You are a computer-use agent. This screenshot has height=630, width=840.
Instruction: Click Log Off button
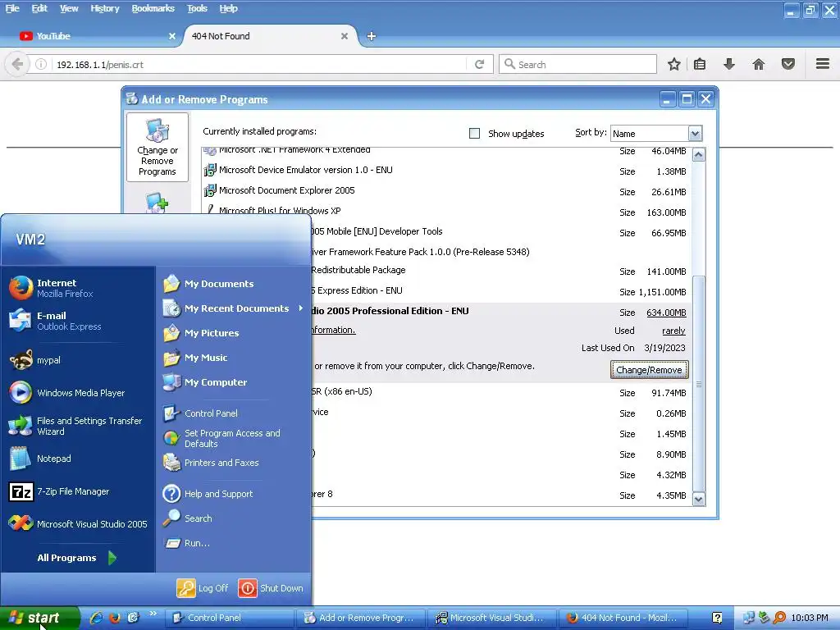click(x=203, y=588)
